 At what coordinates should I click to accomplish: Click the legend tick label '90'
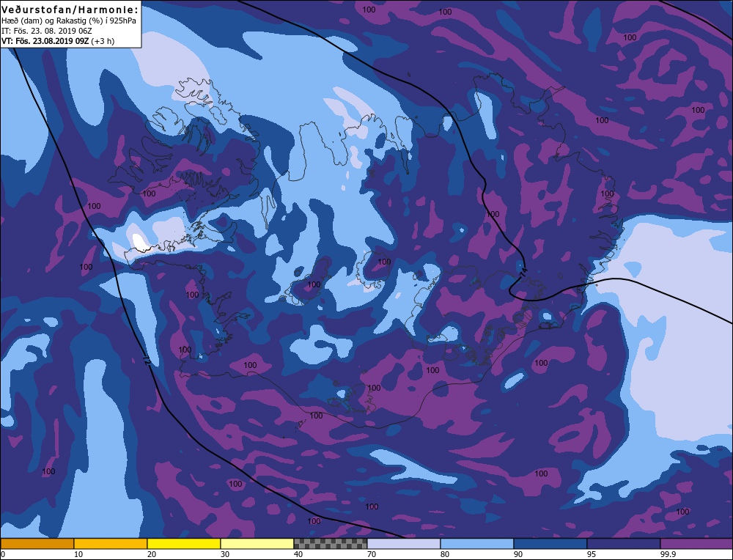coord(518,554)
